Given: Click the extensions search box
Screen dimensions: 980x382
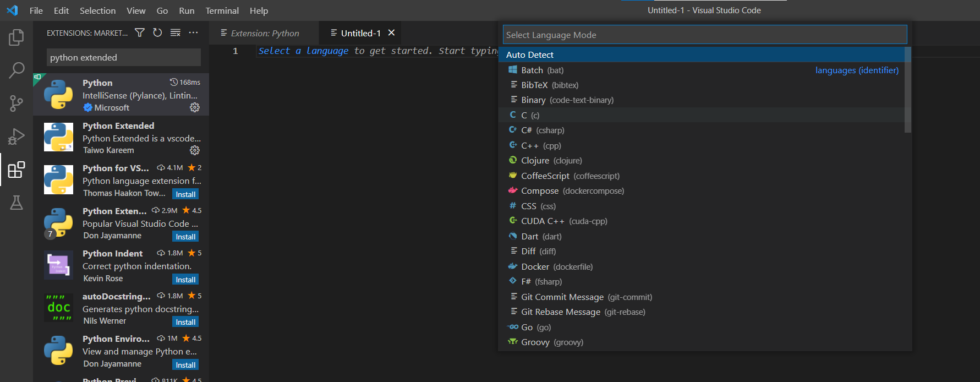Looking at the screenshot, I should [x=124, y=57].
